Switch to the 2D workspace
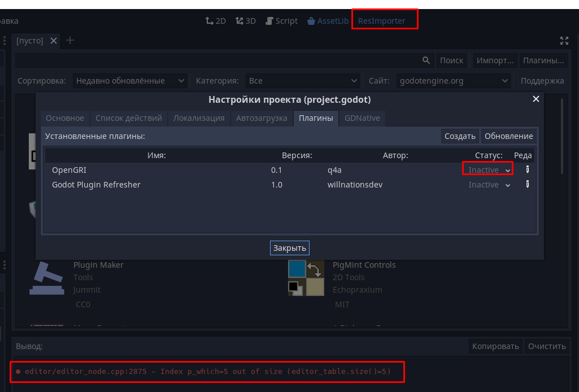 (215, 20)
